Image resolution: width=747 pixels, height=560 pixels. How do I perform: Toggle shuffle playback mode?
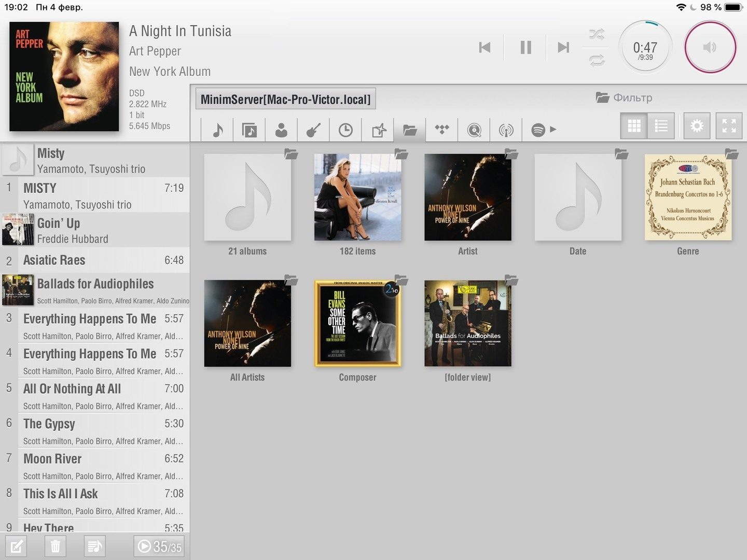tap(597, 35)
